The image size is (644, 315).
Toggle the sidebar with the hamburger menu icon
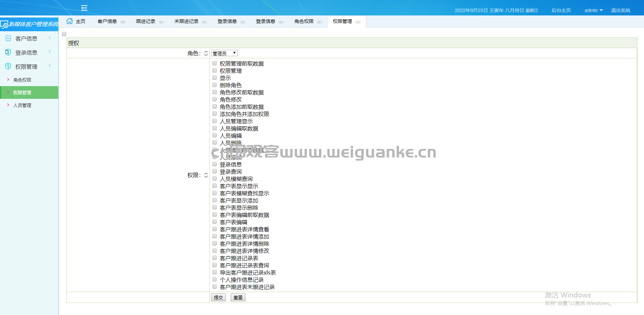tap(84, 8)
